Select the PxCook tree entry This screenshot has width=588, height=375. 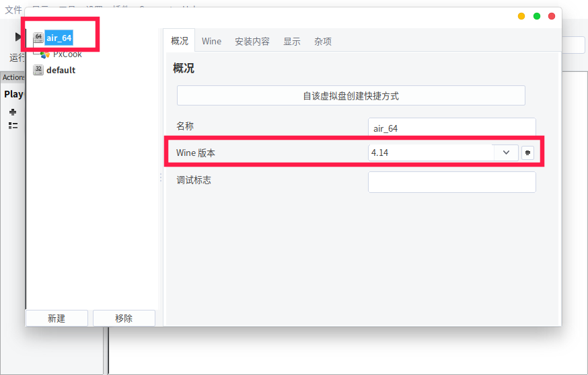click(x=67, y=54)
